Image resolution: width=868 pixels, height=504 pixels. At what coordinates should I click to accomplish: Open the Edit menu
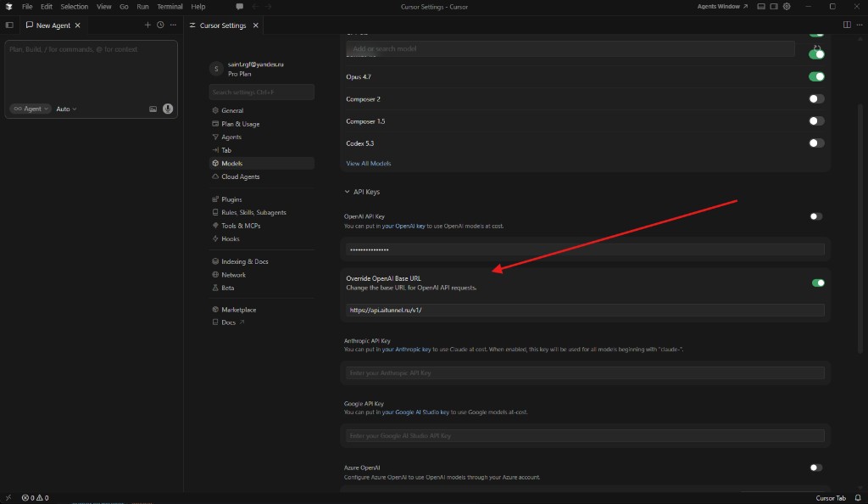(x=47, y=7)
